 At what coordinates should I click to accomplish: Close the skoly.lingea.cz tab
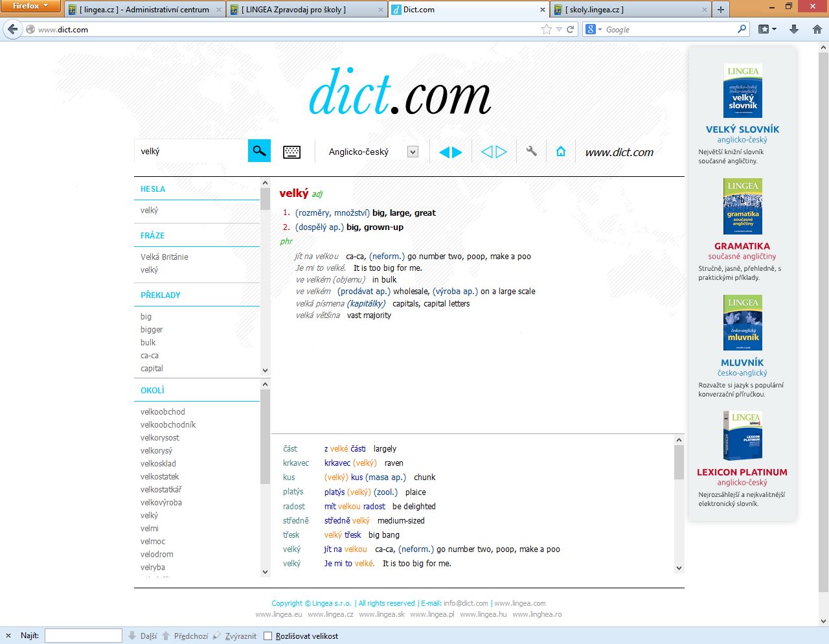[x=705, y=10]
